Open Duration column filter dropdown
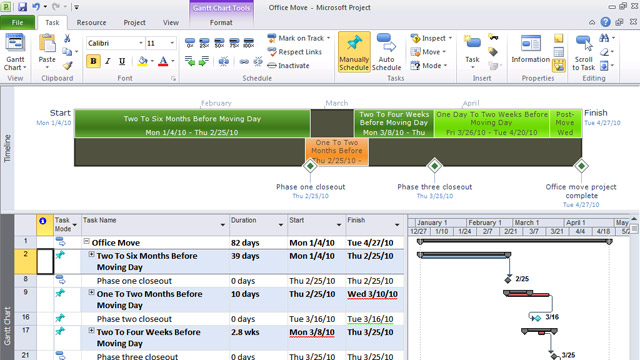Viewport: 640px width, 360px height. 281,225
